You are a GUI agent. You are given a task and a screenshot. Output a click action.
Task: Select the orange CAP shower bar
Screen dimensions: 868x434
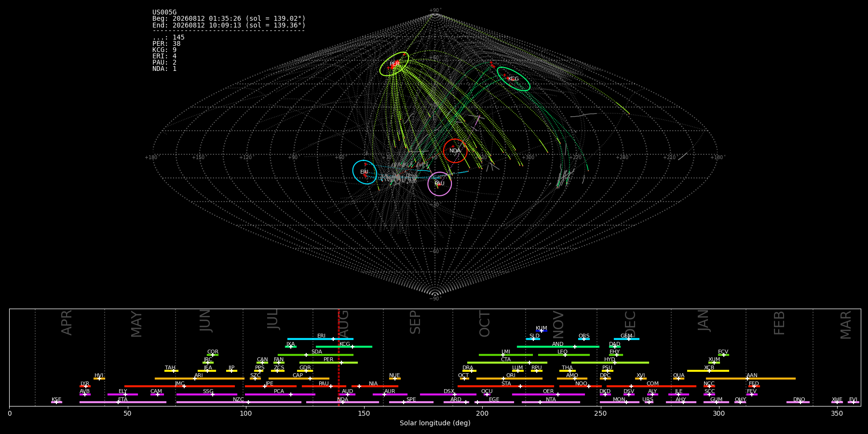tap(299, 379)
